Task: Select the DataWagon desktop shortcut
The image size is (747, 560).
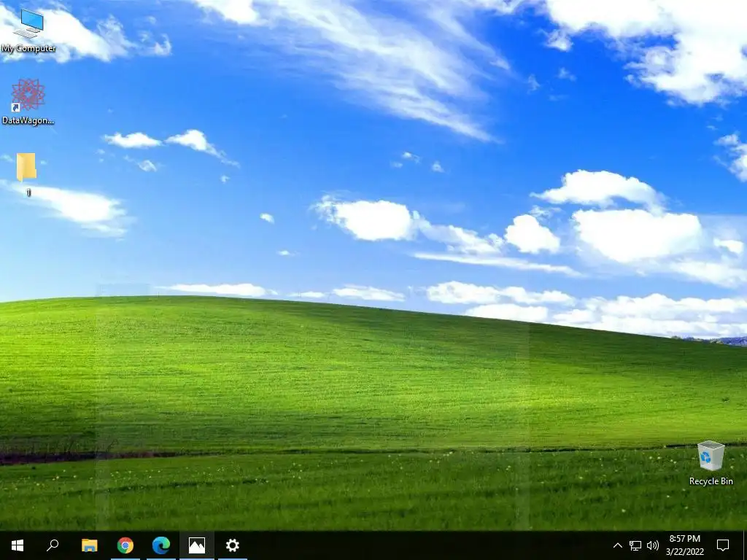Action: pos(28,102)
